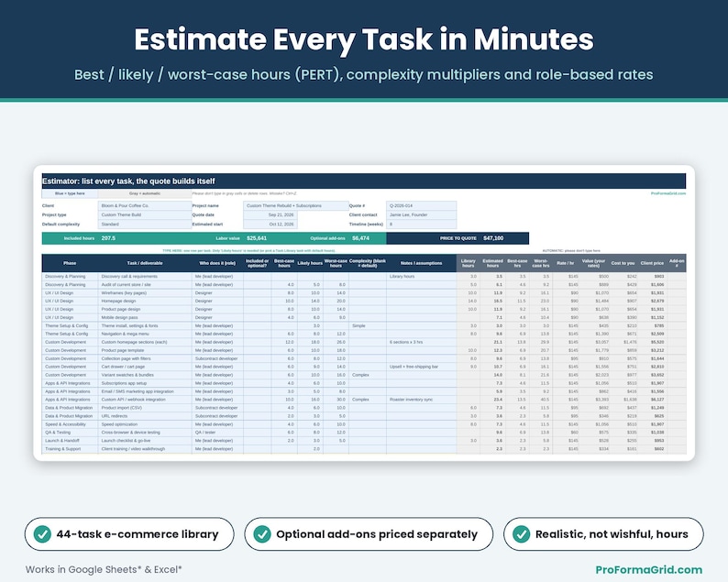
Task: Select the Cart drawer / cart page cell
Action: [x=145, y=367]
